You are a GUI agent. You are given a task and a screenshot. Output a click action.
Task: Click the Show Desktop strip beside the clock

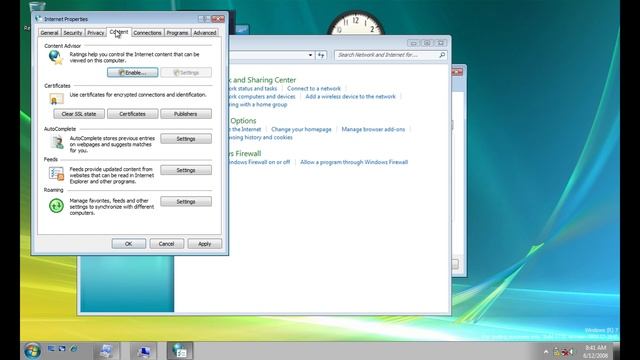point(616,351)
